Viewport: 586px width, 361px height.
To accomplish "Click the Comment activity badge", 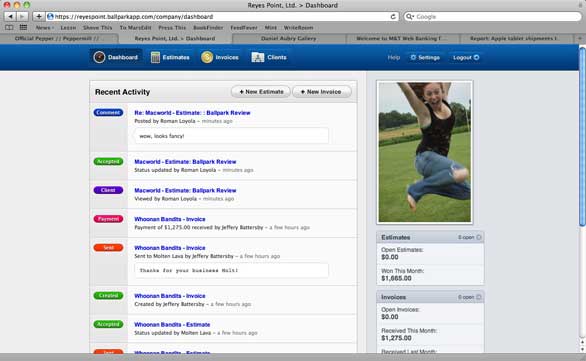I will point(108,112).
